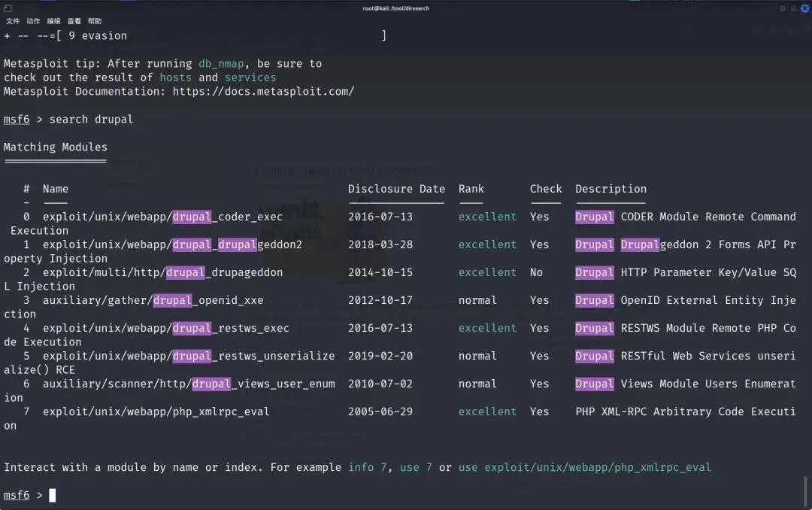Image resolution: width=812 pixels, height=510 pixels.
Task: Click the 'Check' column header
Action: [x=546, y=189]
